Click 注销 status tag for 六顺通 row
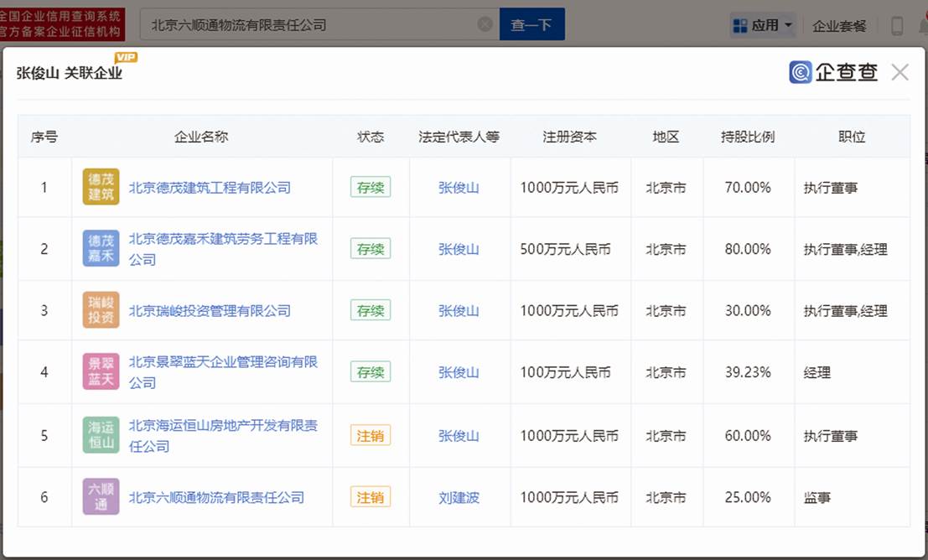928x560 pixels. (371, 496)
